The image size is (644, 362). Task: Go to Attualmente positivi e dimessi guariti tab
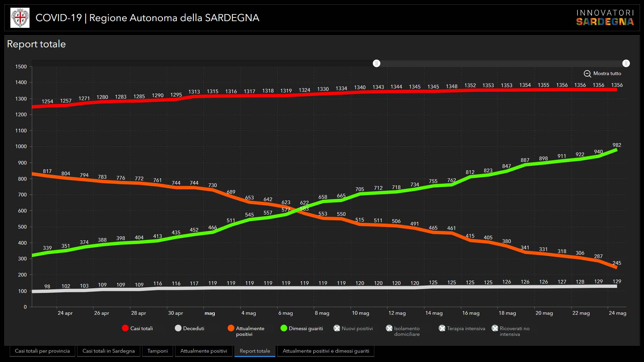(326, 351)
